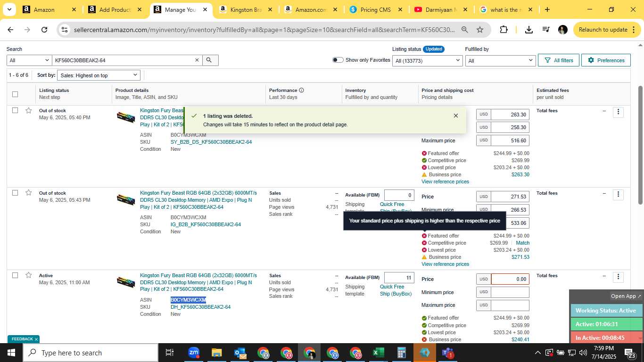Open SKU link IG_B2B_KF560C30BBEAK2-64
The height and width of the screenshot is (362, 644).
206,224
